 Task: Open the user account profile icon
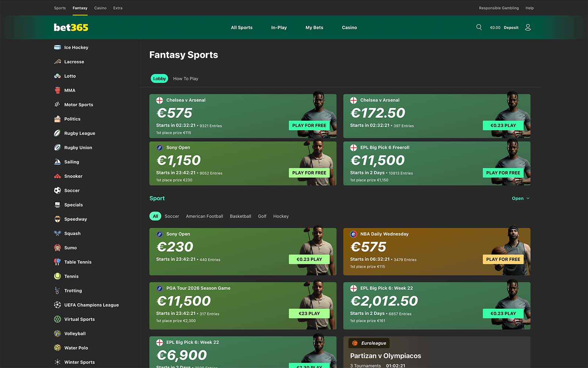(x=528, y=27)
